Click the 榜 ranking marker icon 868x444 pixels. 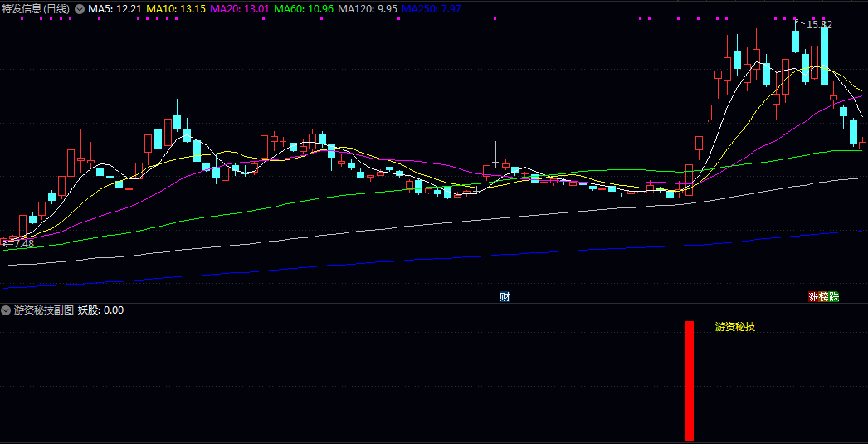(824, 296)
